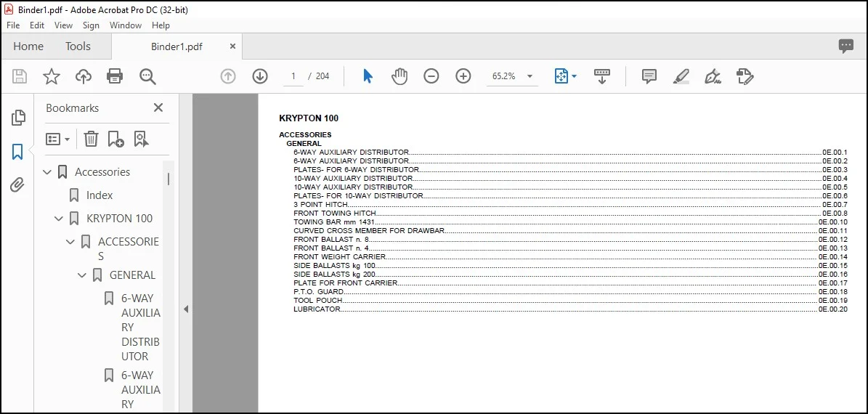Viewport: 868px width, 414px height.
Task: Collapse the GENERAL bookmark
Action: click(82, 275)
